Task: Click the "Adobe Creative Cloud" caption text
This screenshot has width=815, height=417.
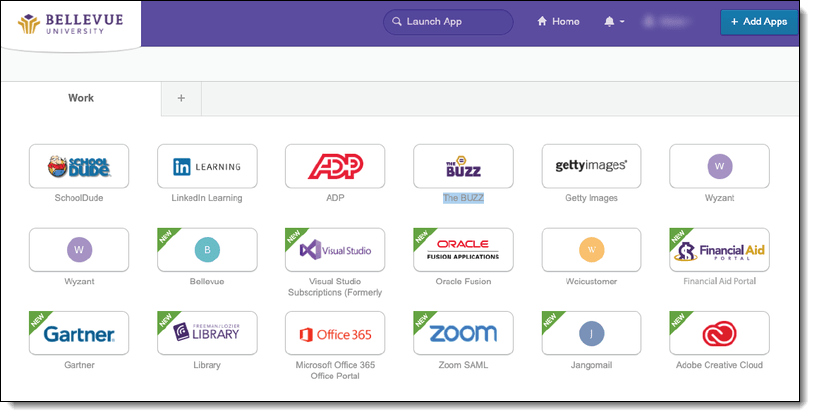Action: click(719, 365)
